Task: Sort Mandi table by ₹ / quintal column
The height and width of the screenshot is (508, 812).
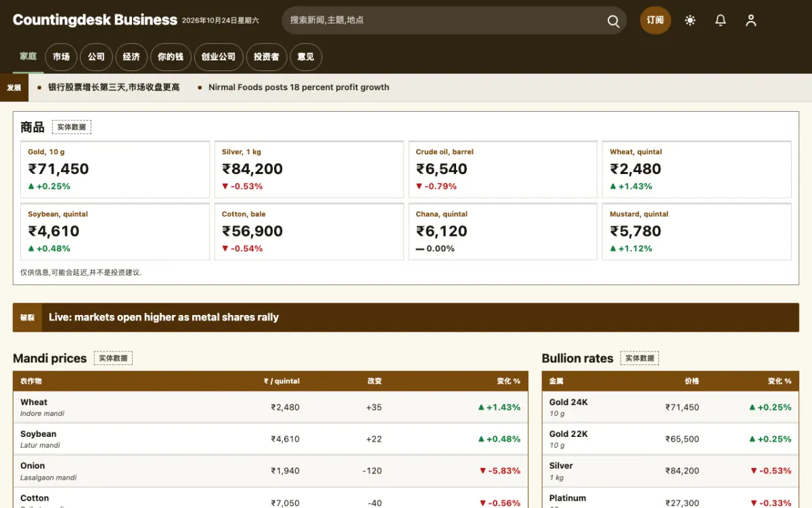Action: [x=281, y=381]
